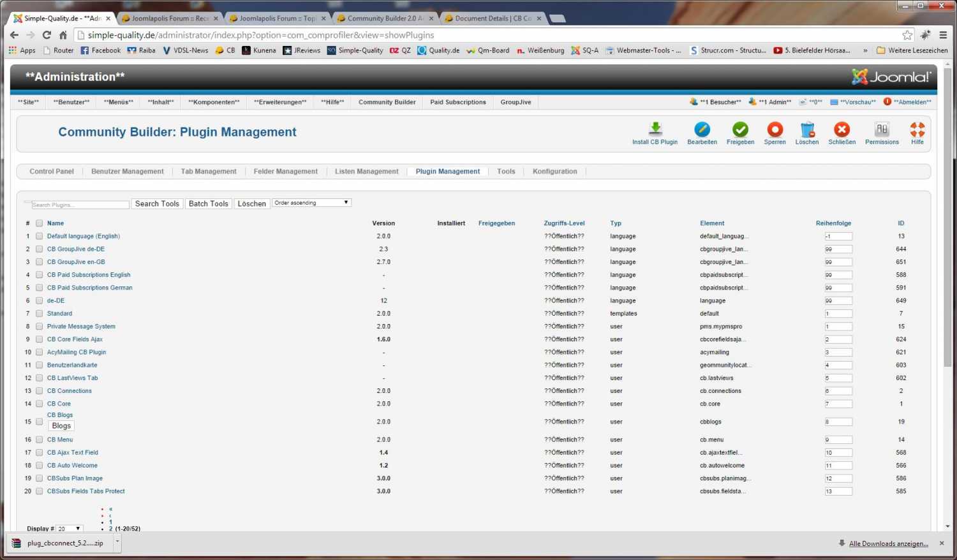Open the Quality.de bookmark
Viewport: 957px width, 560px height.
pyautogui.click(x=438, y=50)
